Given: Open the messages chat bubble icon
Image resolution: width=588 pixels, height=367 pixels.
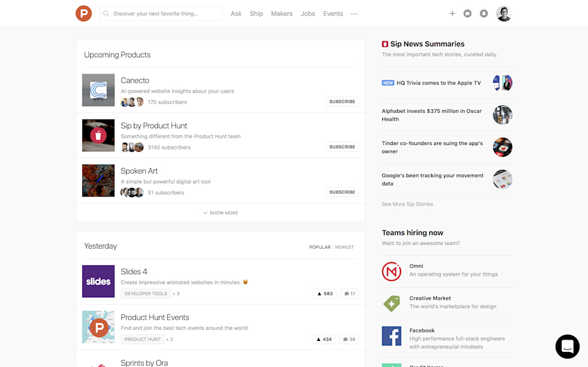Looking at the screenshot, I should [x=467, y=14].
